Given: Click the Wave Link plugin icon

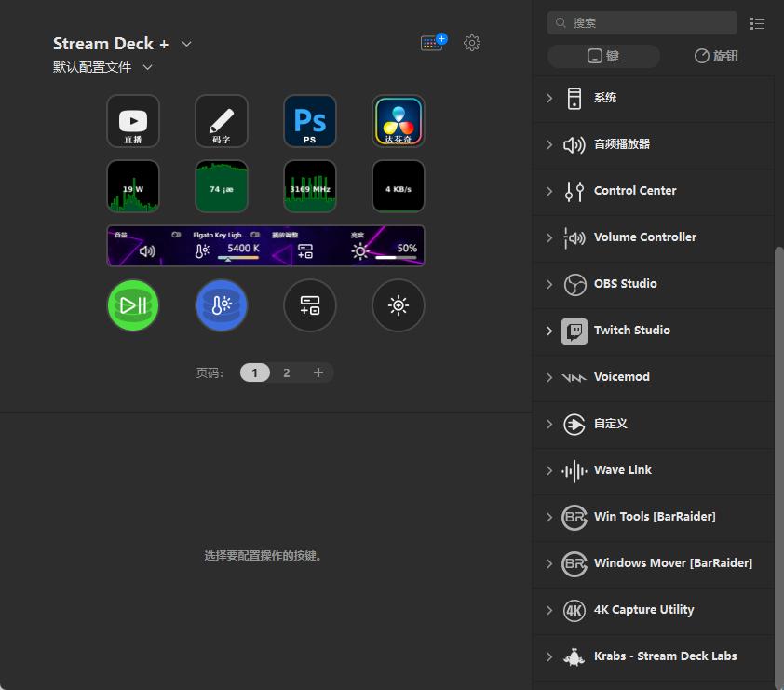Looking at the screenshot, I should tap(574, 470).
